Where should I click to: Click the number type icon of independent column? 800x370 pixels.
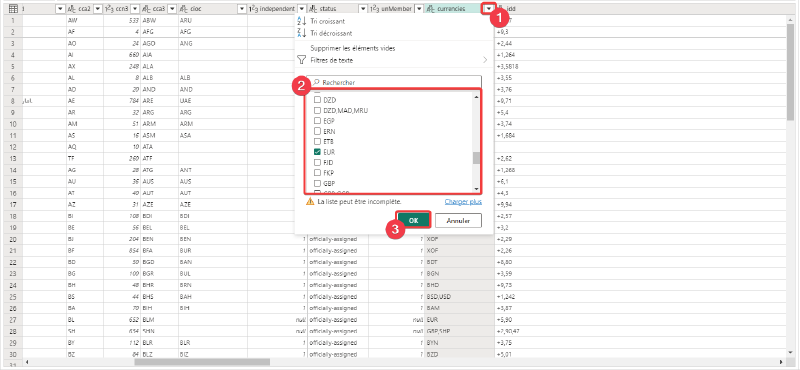point(253,9)
